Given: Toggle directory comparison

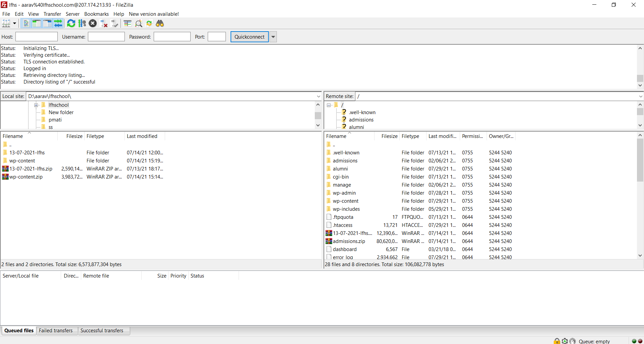Looking at the screenshot, I should click(138, 23).
